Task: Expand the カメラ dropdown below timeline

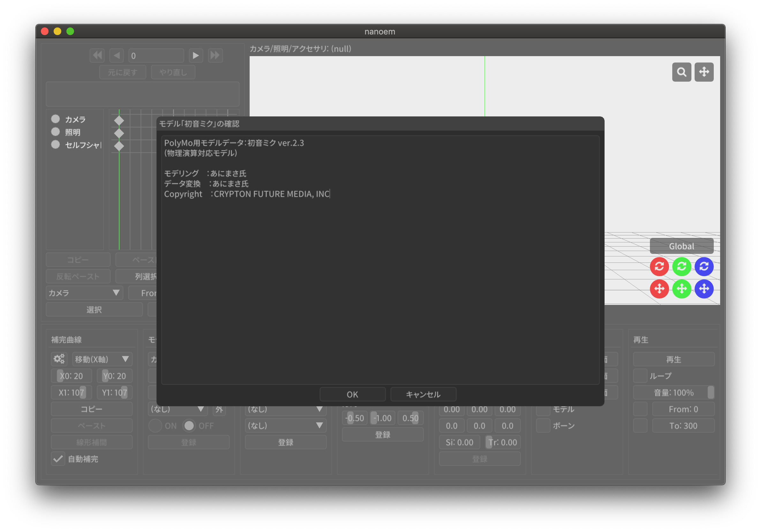Action: click(84, 293)
